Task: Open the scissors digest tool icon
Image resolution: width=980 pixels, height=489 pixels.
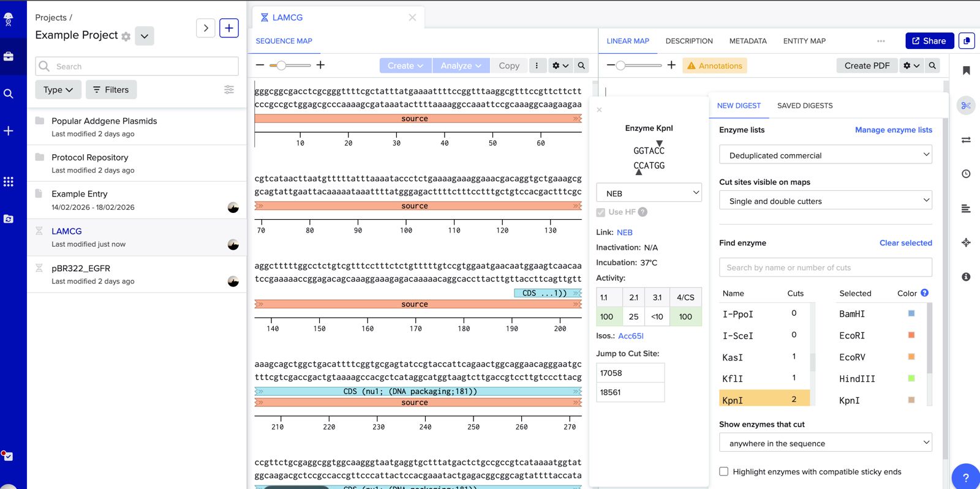Action: [966, 105]
